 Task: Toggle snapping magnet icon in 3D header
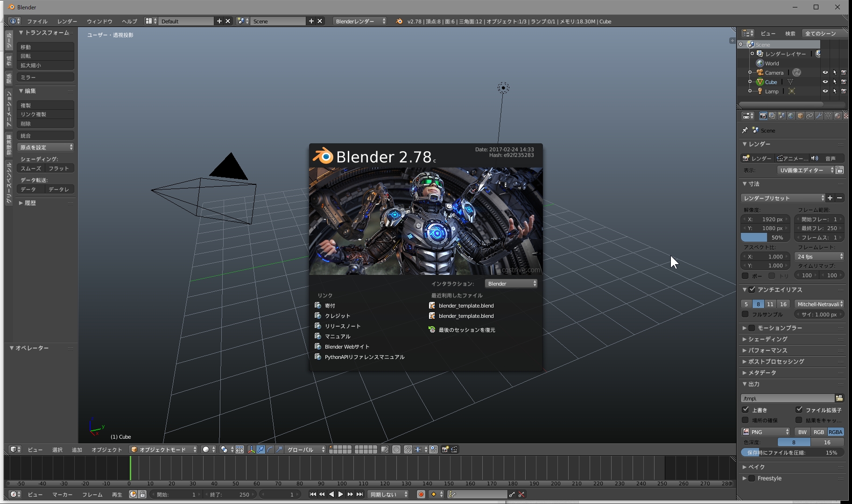click(408, 449)
